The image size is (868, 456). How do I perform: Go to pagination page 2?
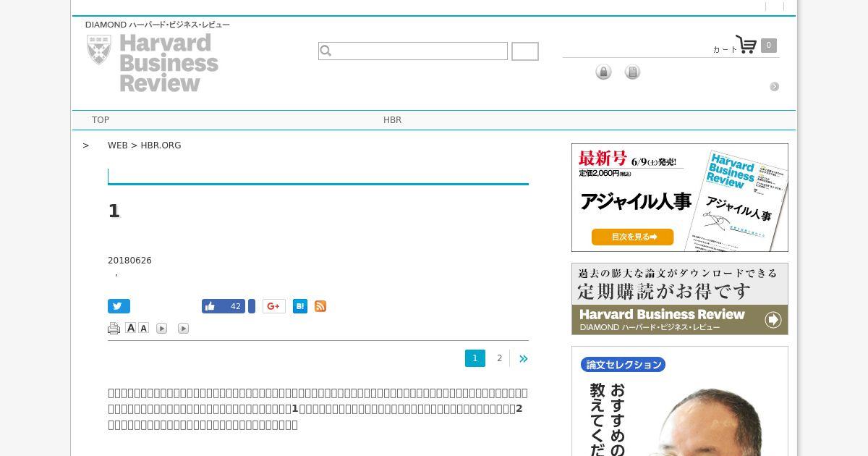tap(499, 358)
